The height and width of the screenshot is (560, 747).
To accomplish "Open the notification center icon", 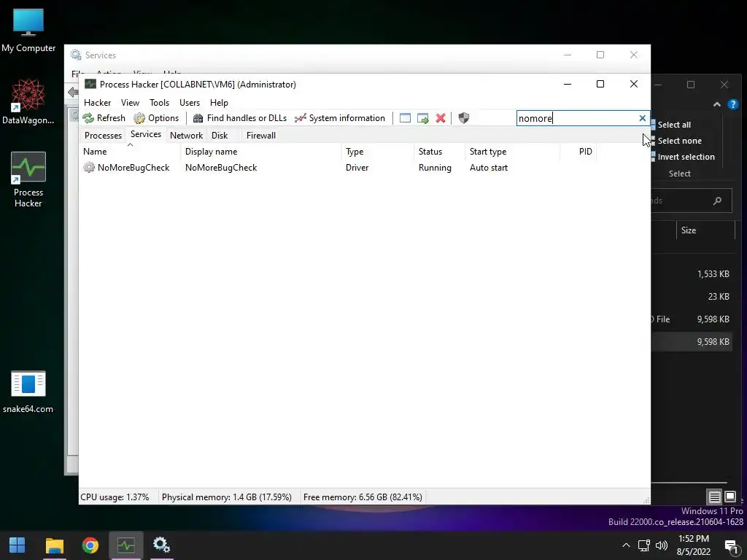I will coord(731,545).
